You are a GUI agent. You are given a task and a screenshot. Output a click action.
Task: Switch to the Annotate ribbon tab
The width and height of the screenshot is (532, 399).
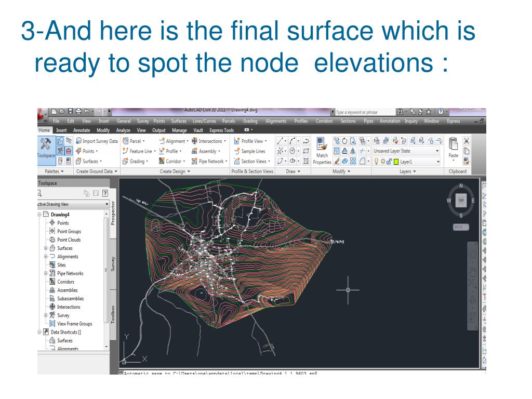pyautogui.click(x=82, y=130)
